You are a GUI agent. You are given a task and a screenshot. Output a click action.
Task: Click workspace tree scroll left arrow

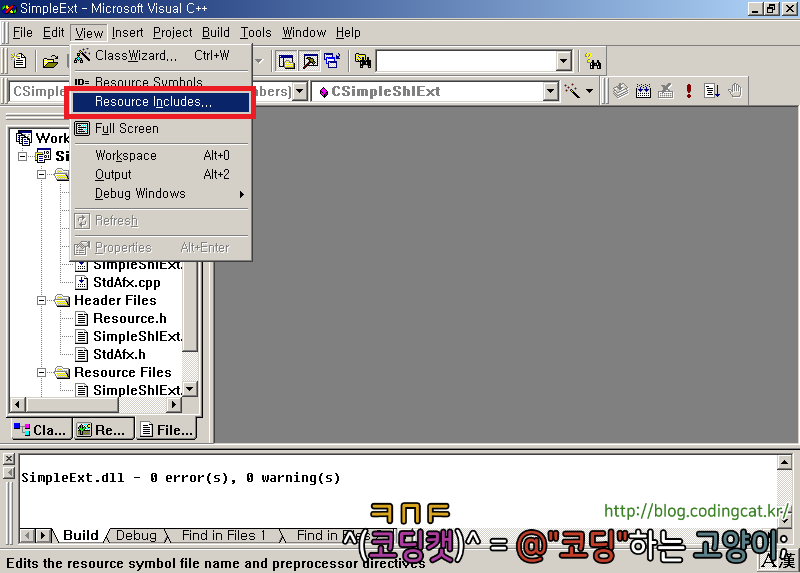tap(18, 405)
